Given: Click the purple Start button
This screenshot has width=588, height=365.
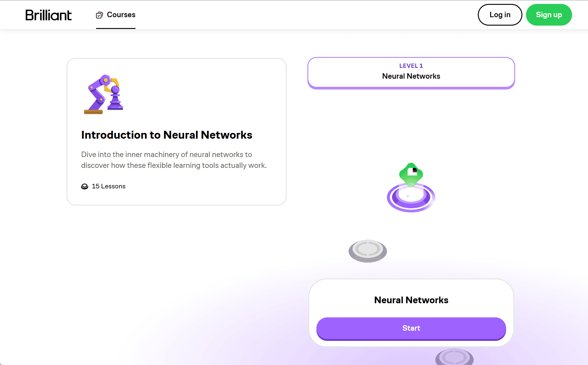Looking at the screenshot, I should point(411,329).
